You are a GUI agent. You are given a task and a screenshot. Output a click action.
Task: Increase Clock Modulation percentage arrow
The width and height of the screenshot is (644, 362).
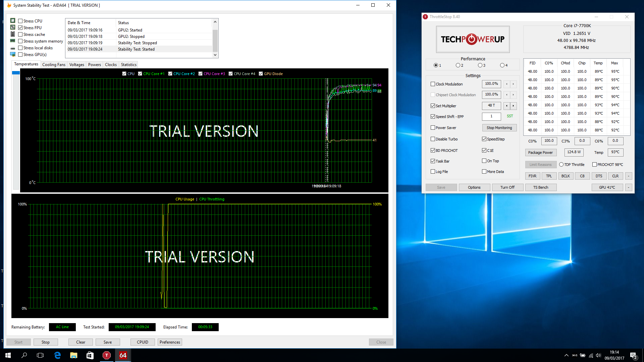point(513,84)
